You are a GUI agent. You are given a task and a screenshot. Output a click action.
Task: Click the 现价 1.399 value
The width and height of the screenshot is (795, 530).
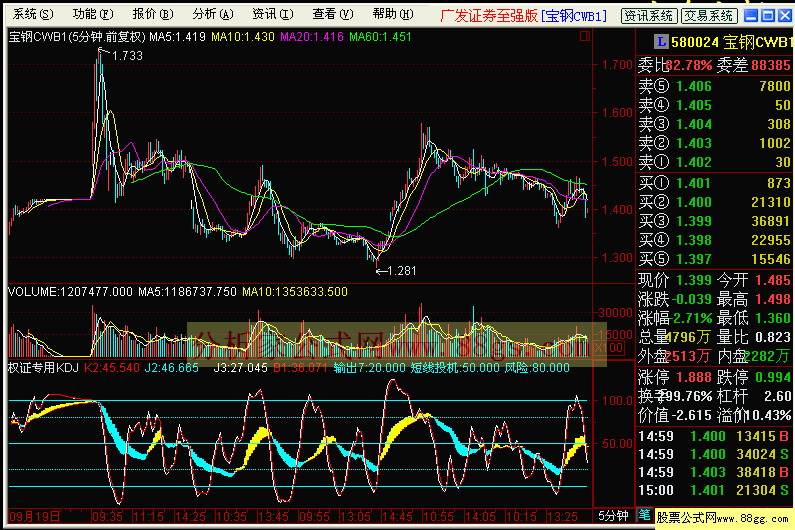pos(694,280)
